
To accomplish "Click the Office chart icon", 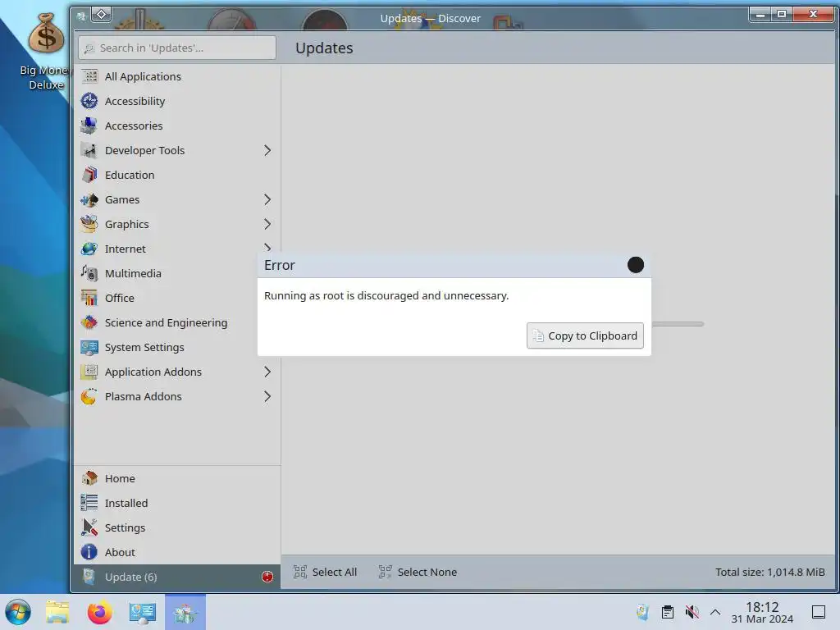I will [x=89, y=299].
